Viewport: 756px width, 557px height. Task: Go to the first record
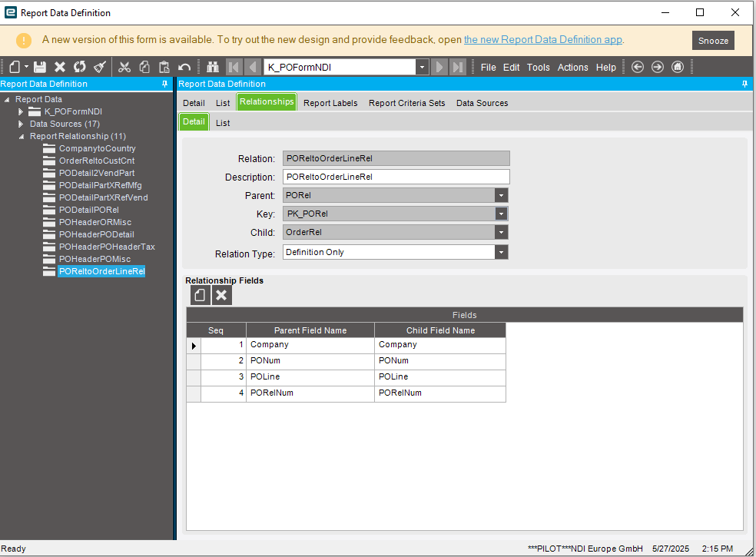234,67
